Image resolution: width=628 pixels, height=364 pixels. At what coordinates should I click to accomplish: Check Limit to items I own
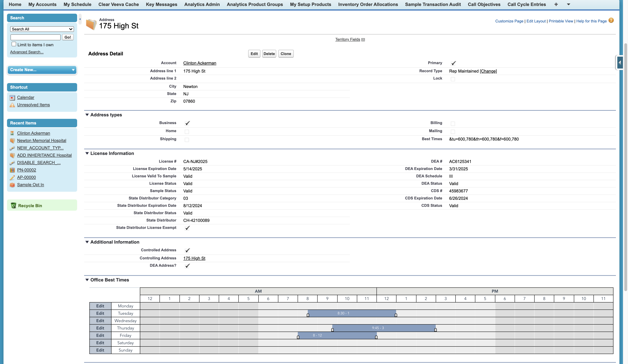(14, 44)
